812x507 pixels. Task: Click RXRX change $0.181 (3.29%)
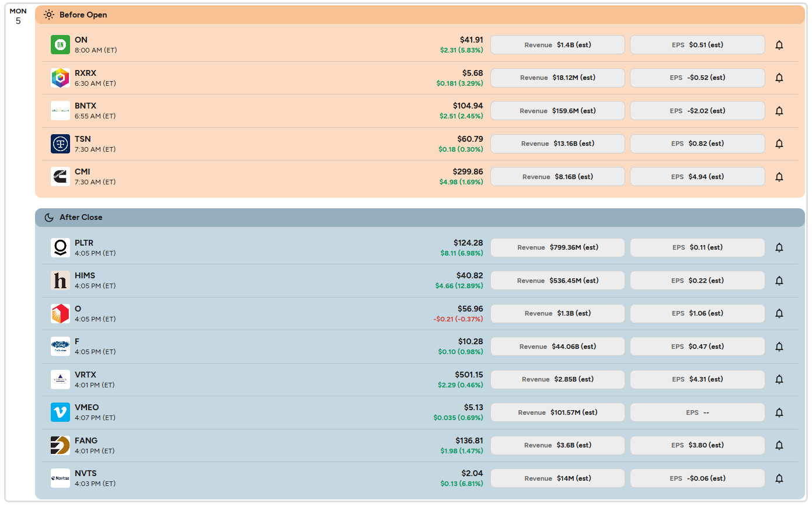coord(459,83)
